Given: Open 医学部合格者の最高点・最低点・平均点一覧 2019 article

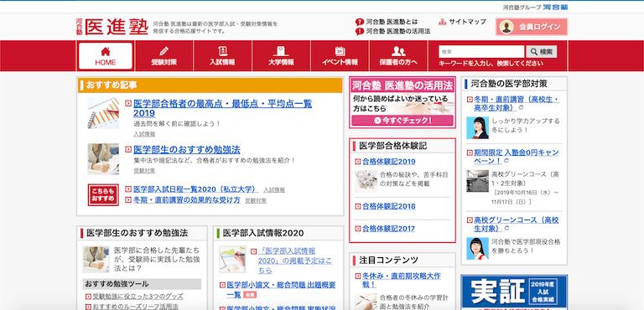Looking at the screenshot, I should point(222,108).
